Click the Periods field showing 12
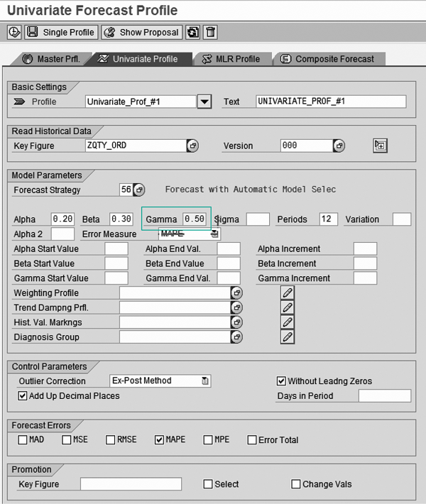Viewport: 426px width, 504px height. pyautogui.click(x=328, y=219)
